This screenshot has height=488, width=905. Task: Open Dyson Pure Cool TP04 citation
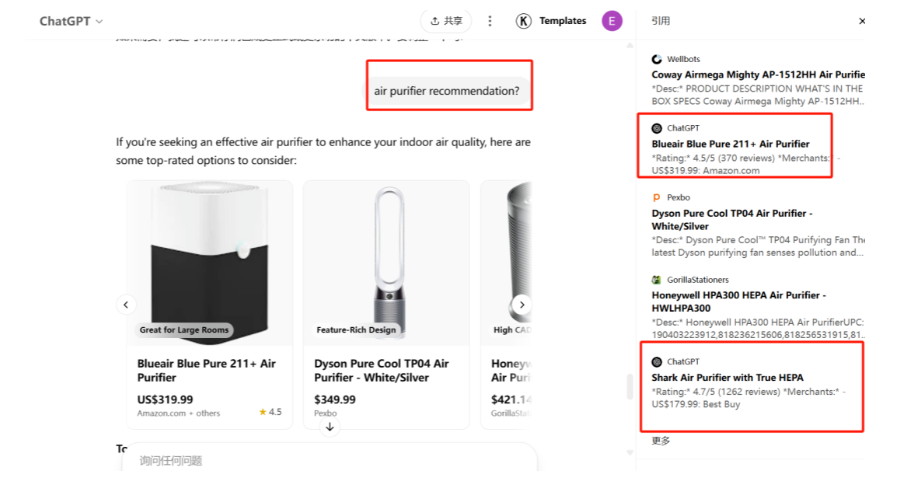pyautogui.click(x=732, y=220)
